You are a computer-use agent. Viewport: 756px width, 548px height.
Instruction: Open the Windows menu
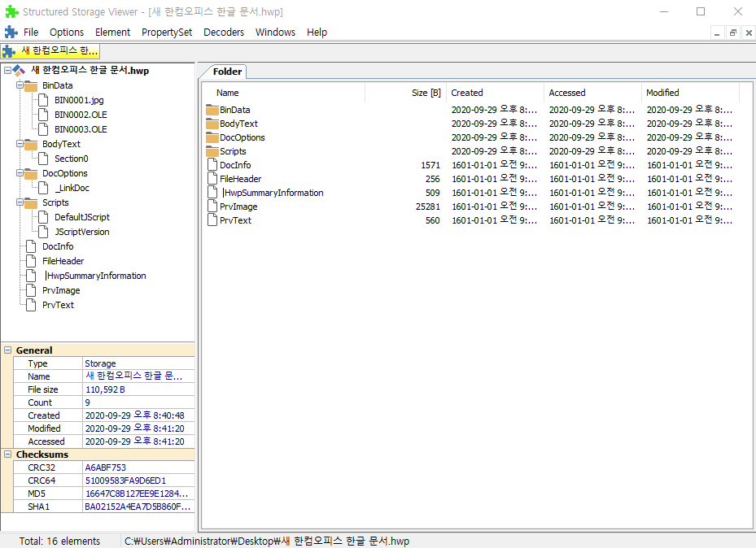[275, 33]
